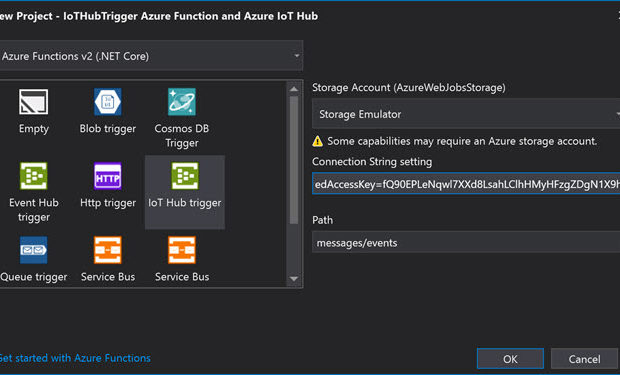Open Get started with Azure Functions link
The height and width of the screenshot is (375, 620).
point(75,358)
